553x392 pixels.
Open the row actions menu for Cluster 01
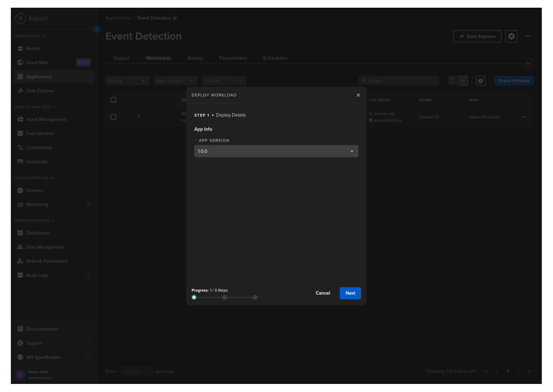coord(523,117)
